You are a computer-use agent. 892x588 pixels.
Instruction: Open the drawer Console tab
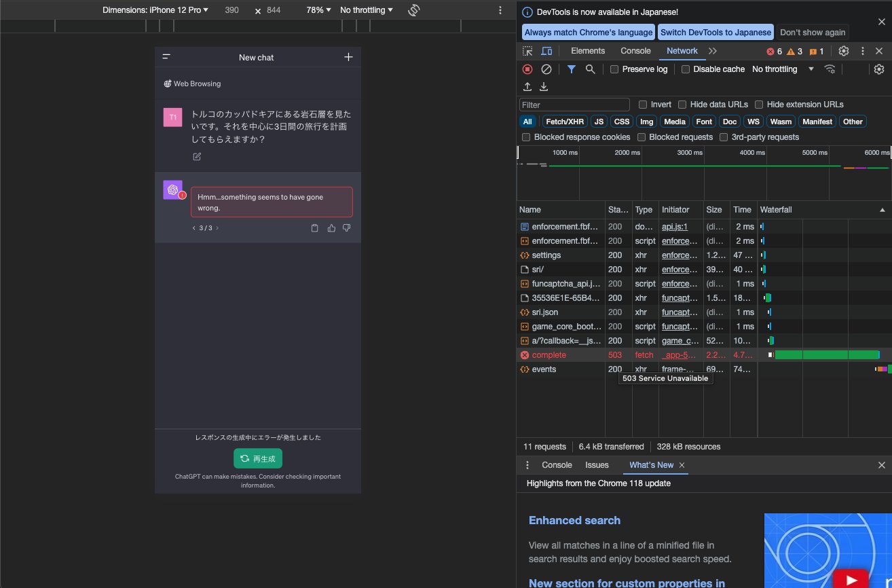(557, 465)
